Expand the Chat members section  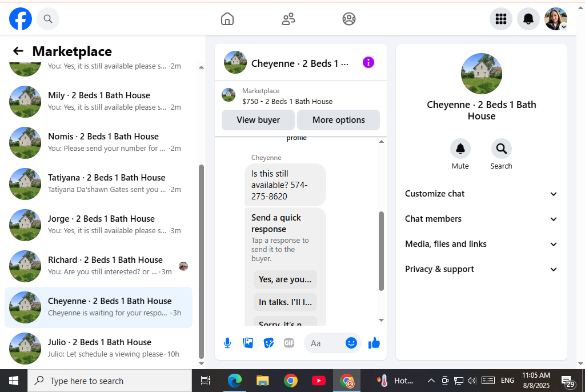click(x=481, y=219)
